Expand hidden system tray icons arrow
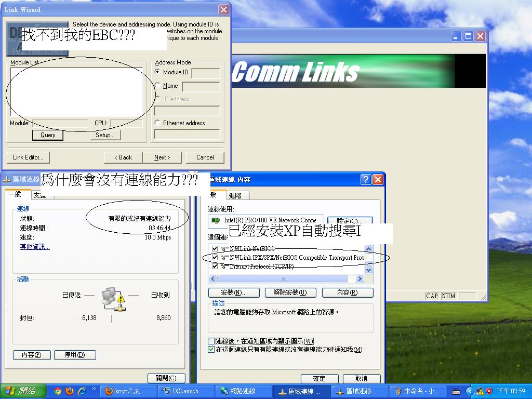 [470, 391]
